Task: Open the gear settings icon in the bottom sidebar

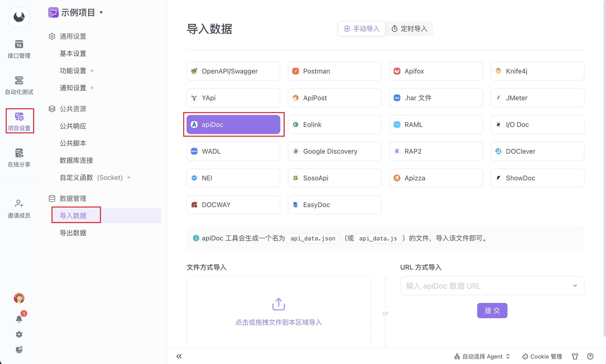Action: [x=19, y=334]
